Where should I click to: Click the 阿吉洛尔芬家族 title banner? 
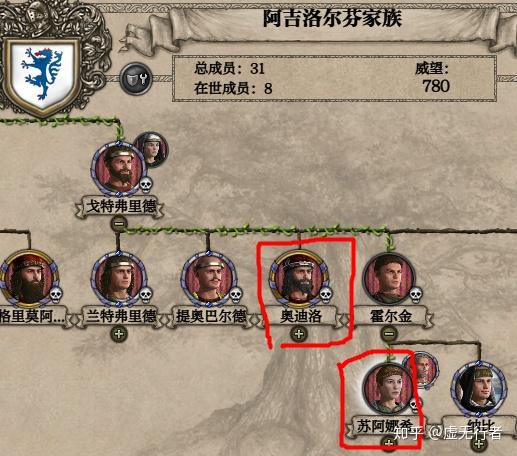(332, 19)
